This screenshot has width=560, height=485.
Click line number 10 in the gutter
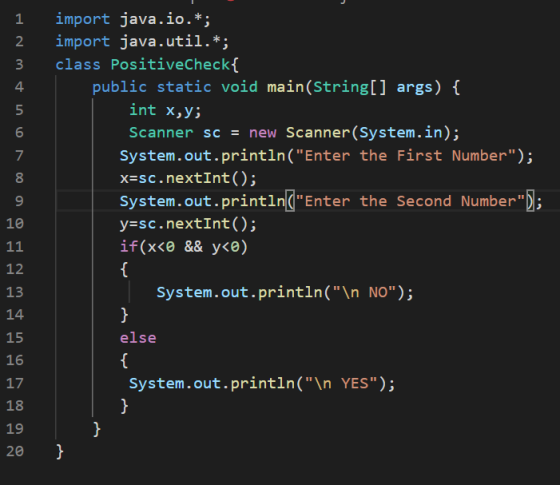coord(15,224)
